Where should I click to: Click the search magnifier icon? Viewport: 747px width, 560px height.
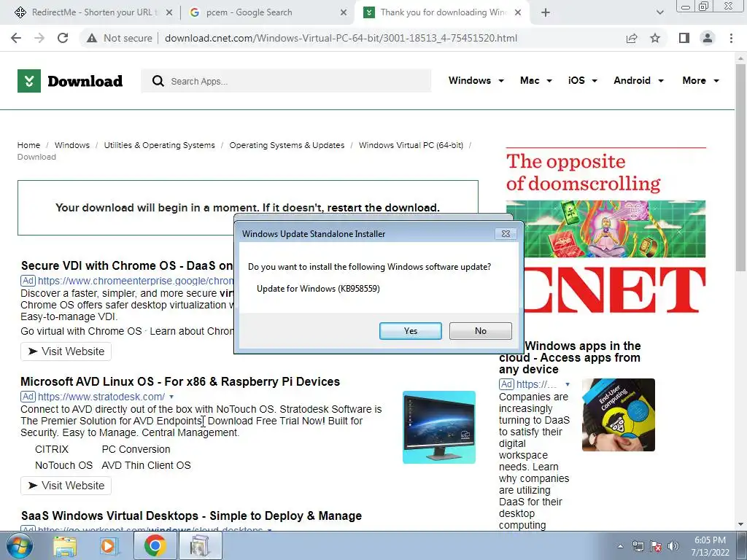tap(158, 82)
